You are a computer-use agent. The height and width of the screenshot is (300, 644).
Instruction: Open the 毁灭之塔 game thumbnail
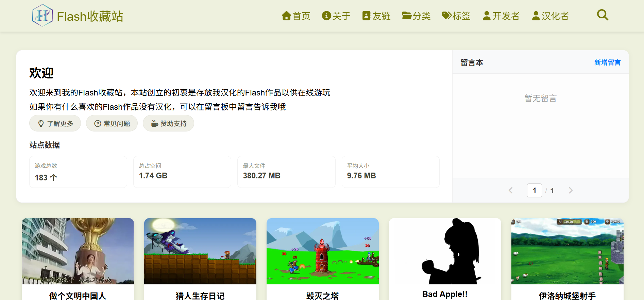click(x=323, y=251)
